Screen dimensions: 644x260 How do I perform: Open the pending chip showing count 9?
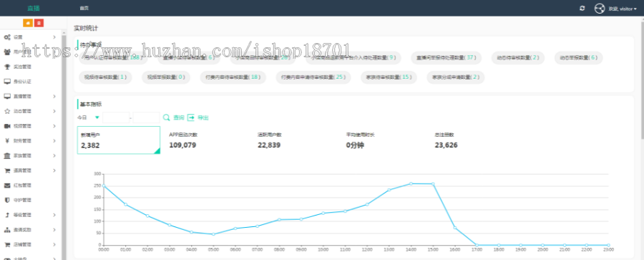tap(353, 57)
